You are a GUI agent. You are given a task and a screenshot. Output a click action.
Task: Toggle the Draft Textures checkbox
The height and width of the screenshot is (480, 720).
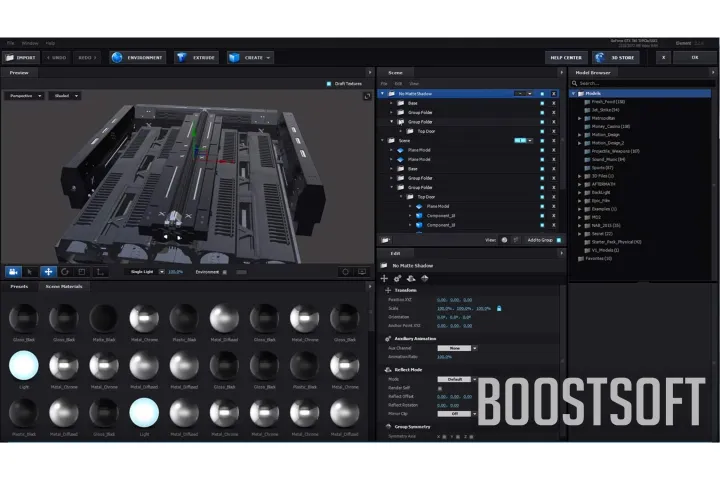coord(329,84)
